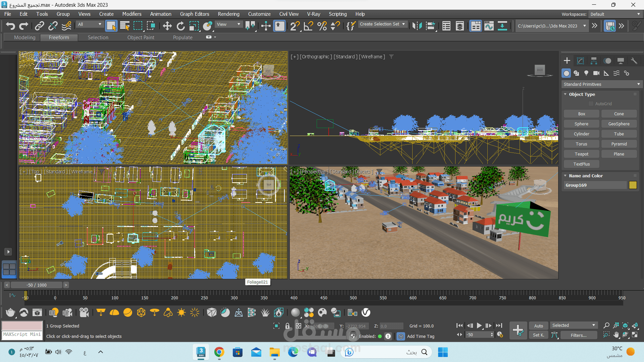Switch to the Modeling ribbon tab
The width and height of the screenshot is (644, 362).
click(24, 38)
